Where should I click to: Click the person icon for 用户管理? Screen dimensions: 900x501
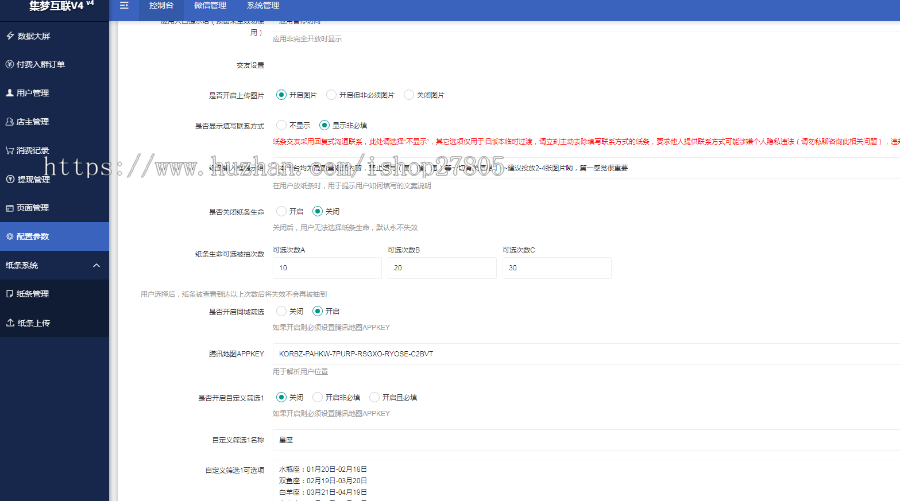coord(10,93)
